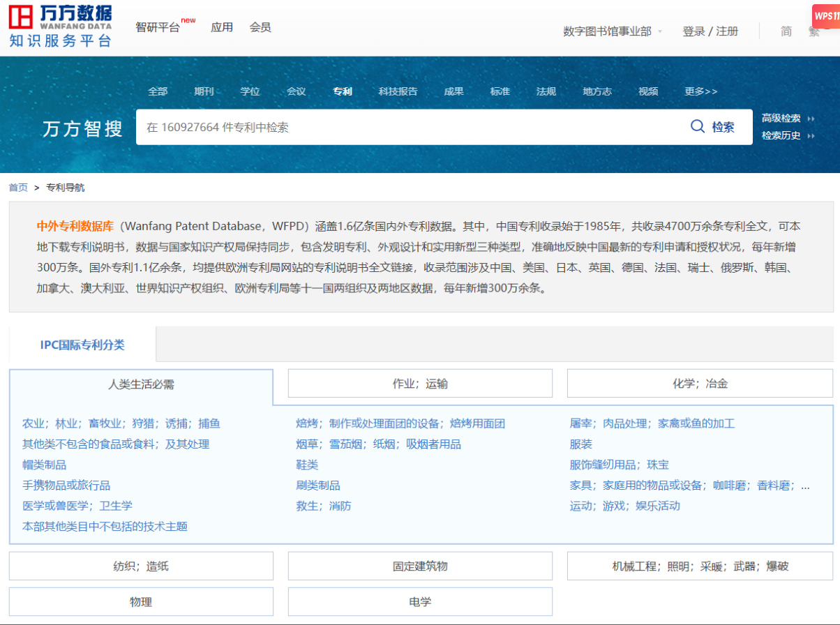The image size is (840, 625).
Task: Click arrow icon beside 检索历史
Action: 811,136
